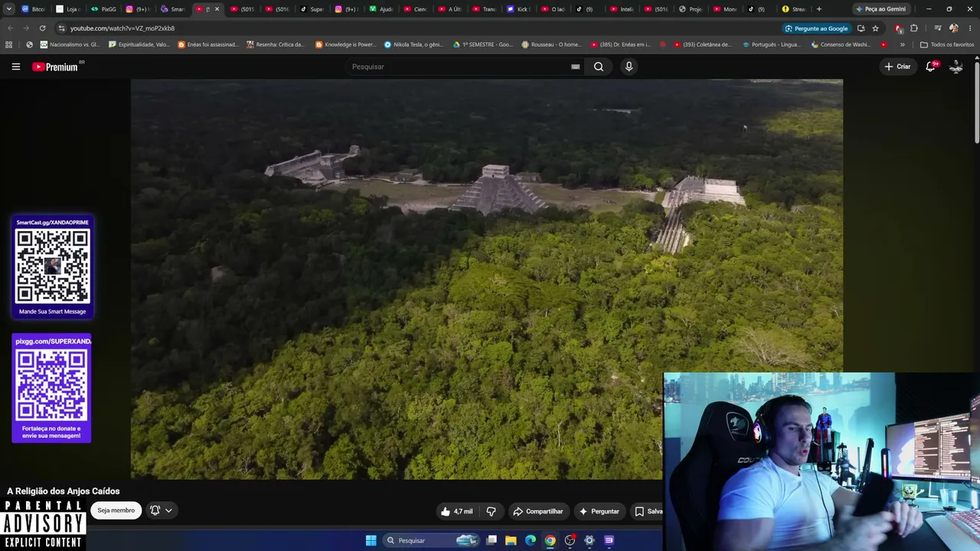This screenshot has width=980, height=551.
Task: Click the Seja membro button
Action: (x=116, y=510)
